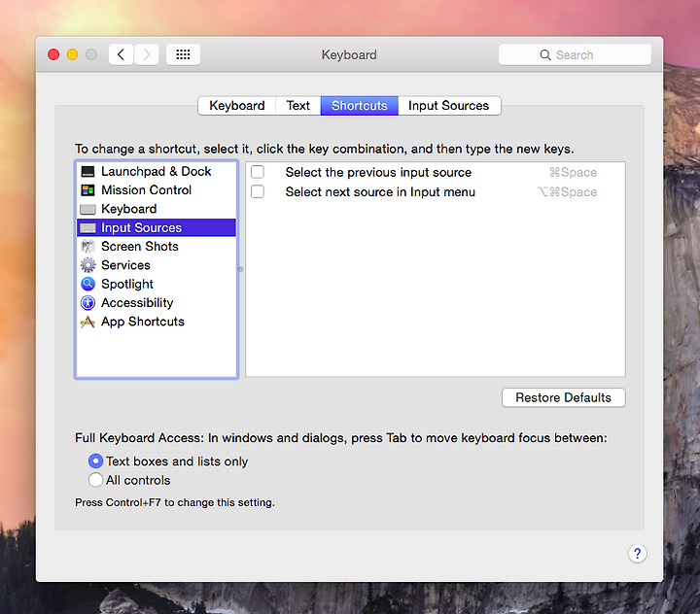Enable 'Select the previous input source' checkbox
The height and width of the screenshot is (614, 700).
258,172
